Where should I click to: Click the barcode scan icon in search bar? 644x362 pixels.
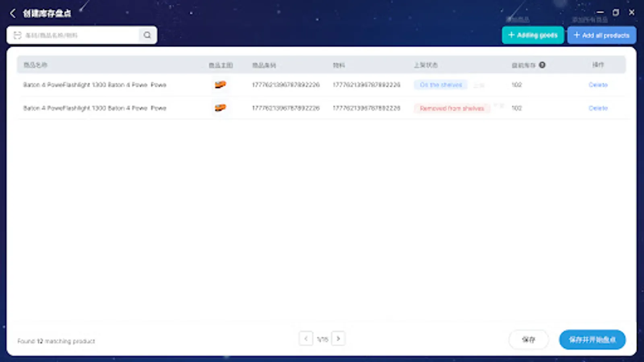(17, 35)
